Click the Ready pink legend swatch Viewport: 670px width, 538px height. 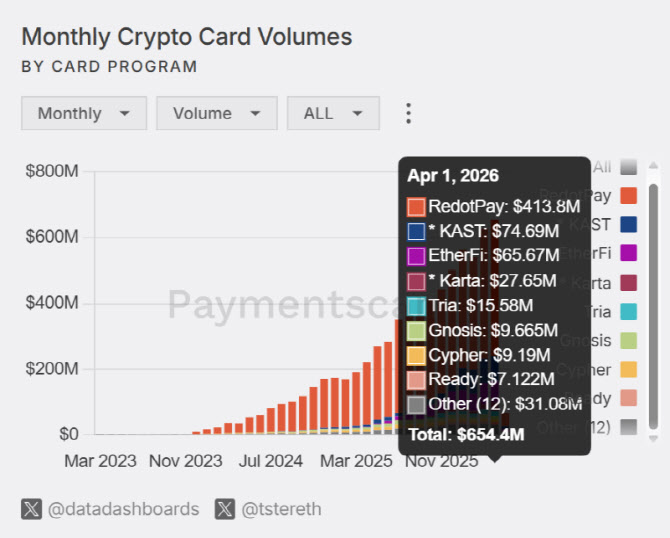click(628, 398)
